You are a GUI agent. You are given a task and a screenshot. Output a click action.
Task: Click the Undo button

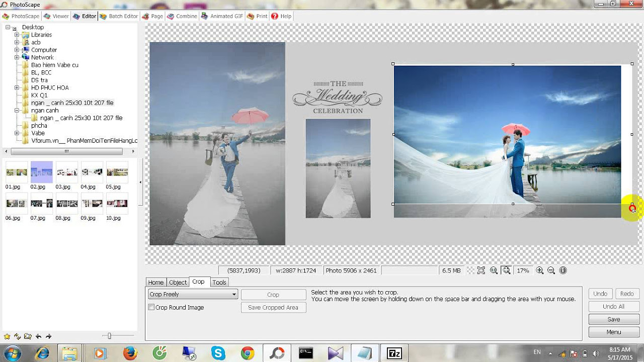(600, 294)
